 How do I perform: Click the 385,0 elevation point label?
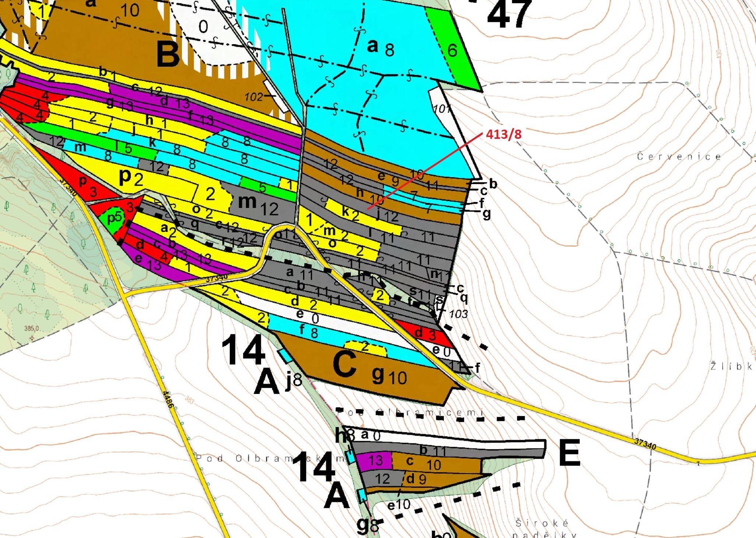32,328
